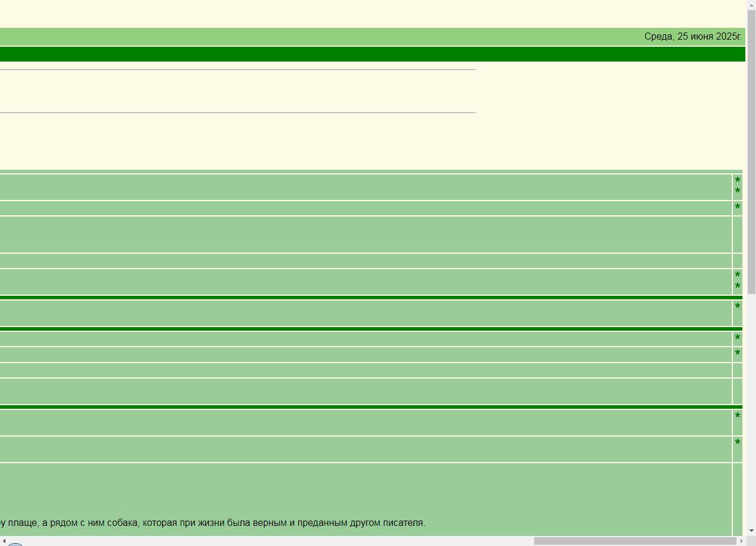This screenshot has height=546, width=756.
Task: Click empty horizontal scrollbar track left of thumb
Action: pyautogui.click(x=266, y=541)
